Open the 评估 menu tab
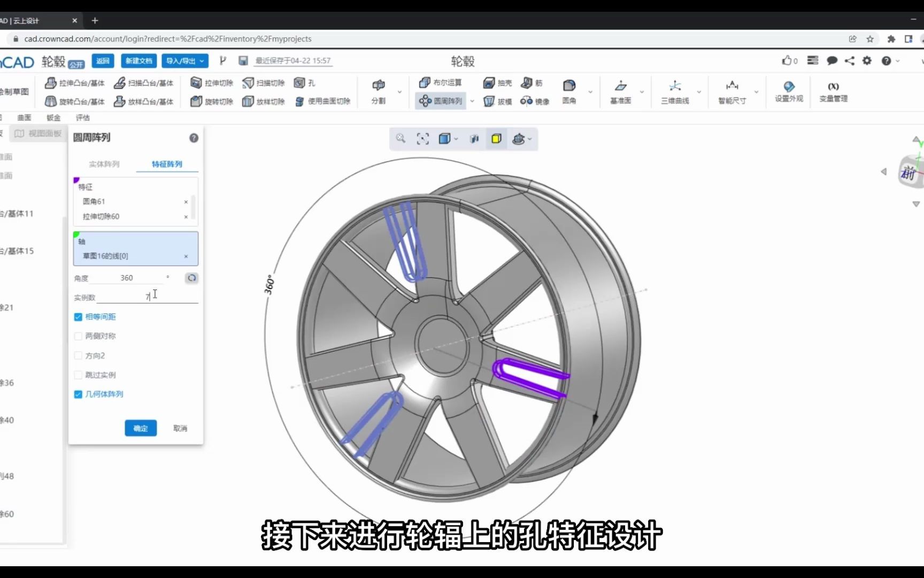Viewport: 924px width, 578px height. [x=83, y=117]
